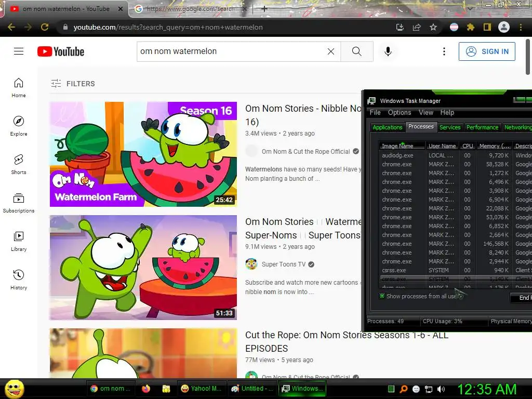
Task: Open the search filters panel via FILTERS
Action: (x=73, y=84)
